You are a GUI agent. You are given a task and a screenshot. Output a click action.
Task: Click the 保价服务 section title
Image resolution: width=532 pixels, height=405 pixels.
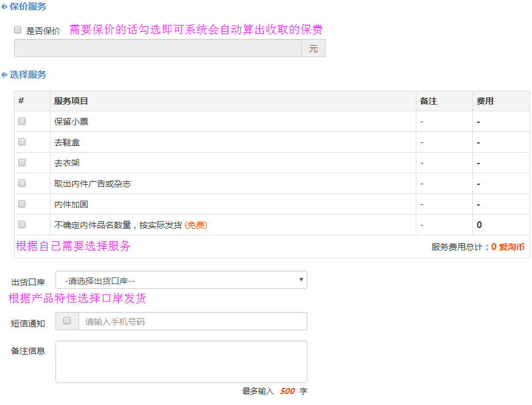point(28,7)
